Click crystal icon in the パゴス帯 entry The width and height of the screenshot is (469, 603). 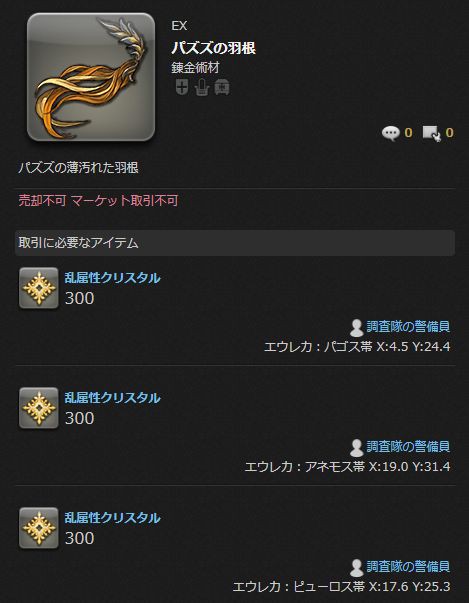[x=39, y=288]
